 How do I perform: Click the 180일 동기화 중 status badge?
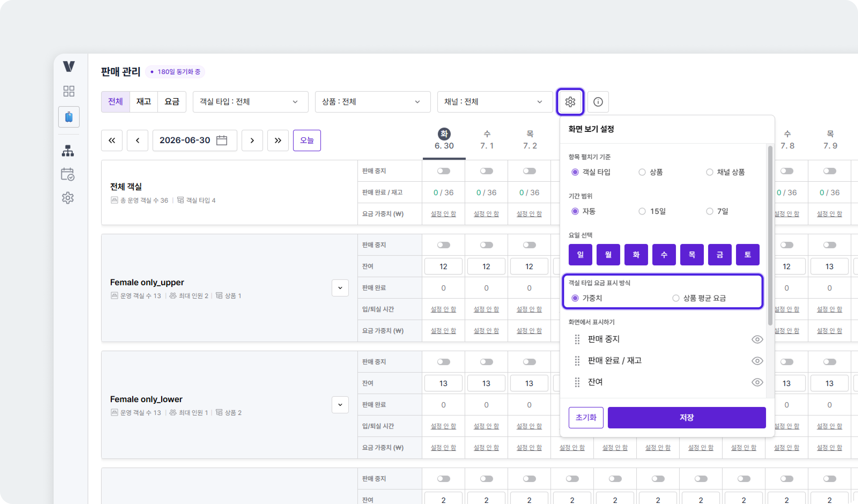[x=175, y=72]
